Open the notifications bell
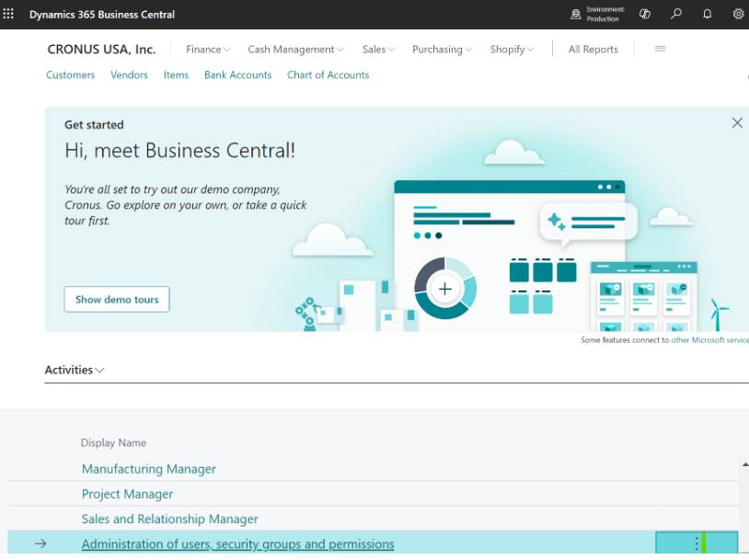The width and height of the screenshot is (749, 560). click(707, 14)
